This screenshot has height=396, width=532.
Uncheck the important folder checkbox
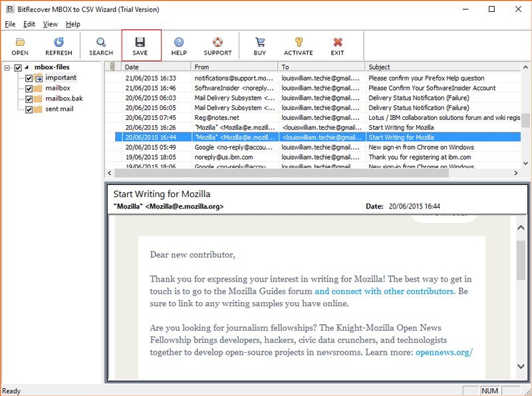pos(29,78)
